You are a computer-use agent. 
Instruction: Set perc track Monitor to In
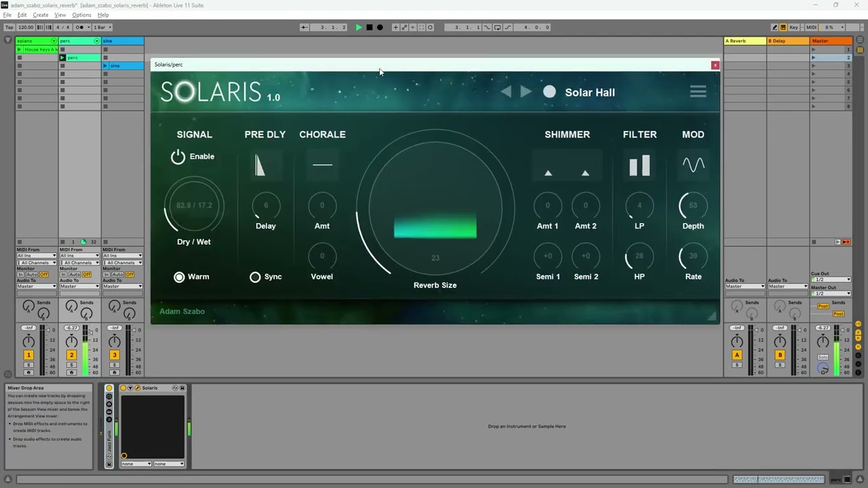pos(64,274)
